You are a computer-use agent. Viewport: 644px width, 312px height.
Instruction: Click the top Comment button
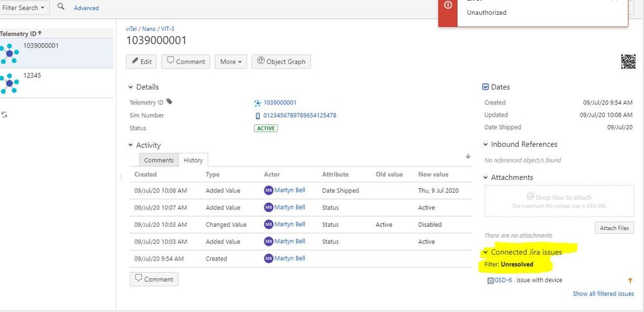(x=186, y=62)
